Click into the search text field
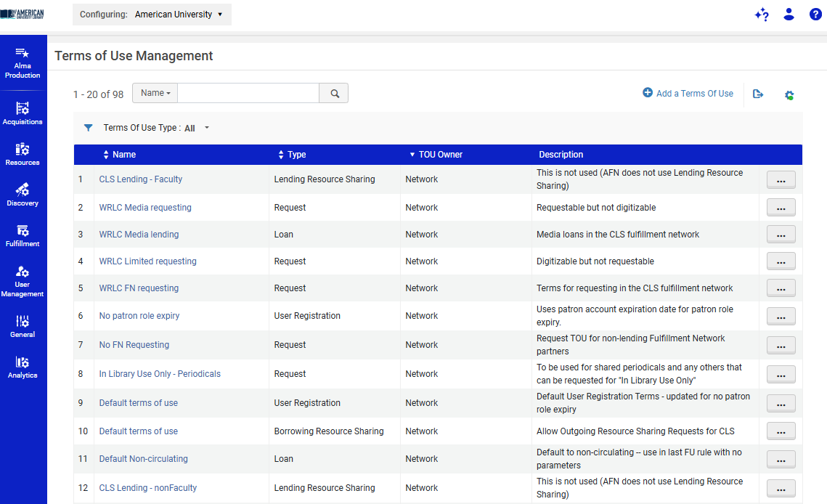This screenshot has width=827, height=504. pyautogui.click(x=248, y=93)
